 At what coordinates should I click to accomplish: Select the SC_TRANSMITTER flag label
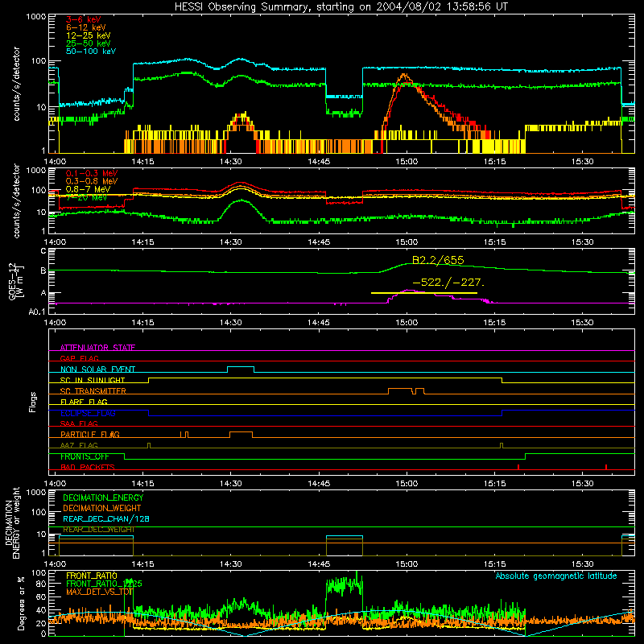coord(93,391)
